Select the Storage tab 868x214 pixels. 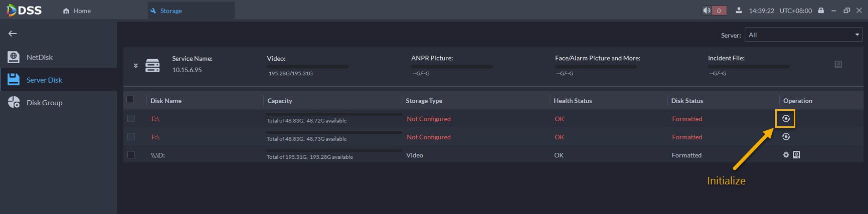pos(170,11)
